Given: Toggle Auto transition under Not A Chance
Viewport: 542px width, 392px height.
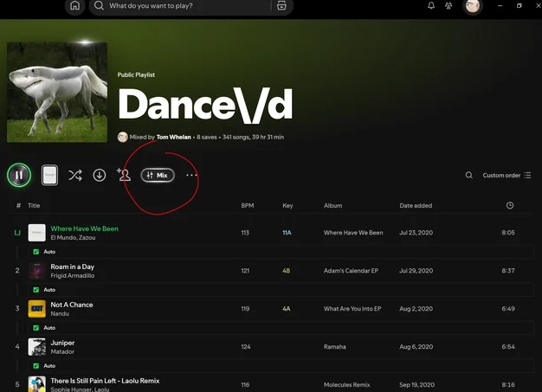Looking at the screenshot, I should point(44,328).
